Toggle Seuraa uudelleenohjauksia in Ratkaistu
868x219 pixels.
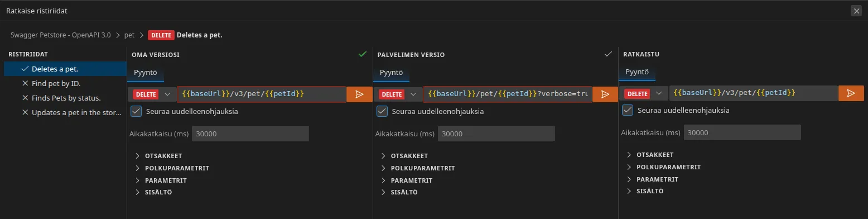628,110
